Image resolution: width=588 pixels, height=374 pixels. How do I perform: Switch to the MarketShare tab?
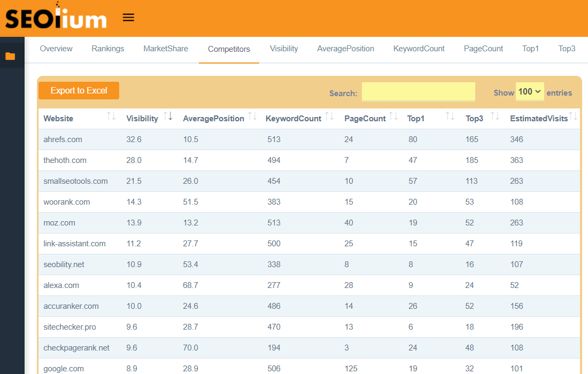point(166,49)
